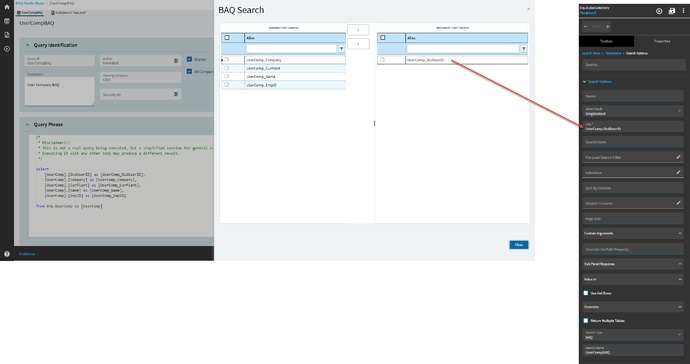Screen dimensions: 690x364
Task: Edit Pre Load Search Filter with pencil icon
Action: pos(678,157)
